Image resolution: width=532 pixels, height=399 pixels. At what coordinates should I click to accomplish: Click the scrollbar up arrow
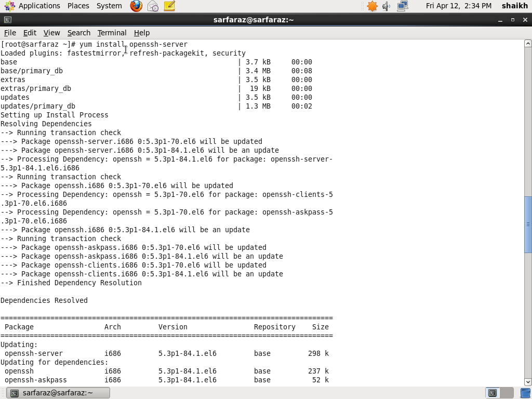(528, 44)
